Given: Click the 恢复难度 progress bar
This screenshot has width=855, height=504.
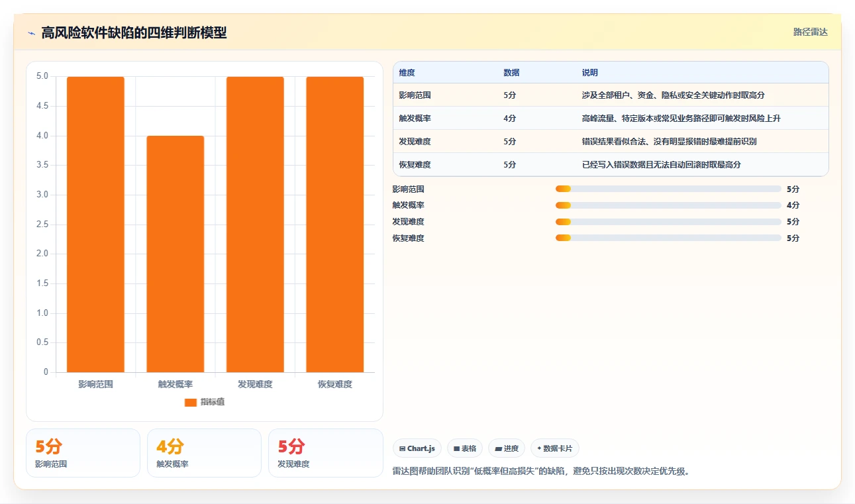Looking at the screenshot, I should [x=668, y=238].
